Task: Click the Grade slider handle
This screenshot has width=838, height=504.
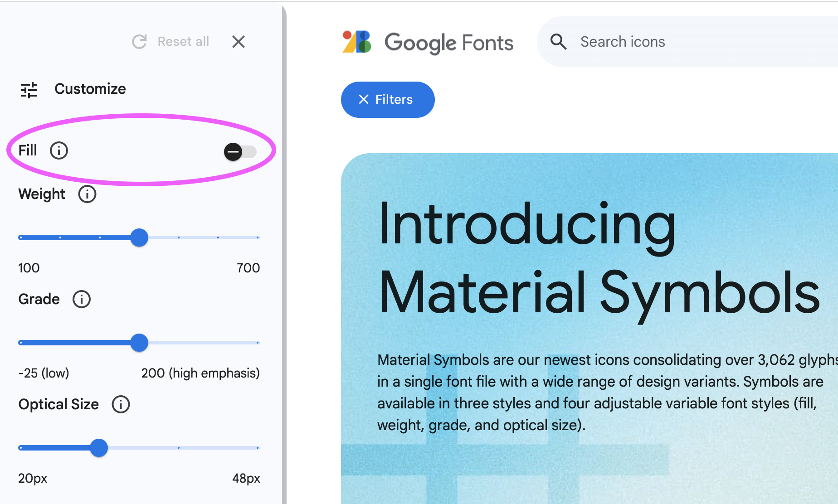Action: click(140, 343)
